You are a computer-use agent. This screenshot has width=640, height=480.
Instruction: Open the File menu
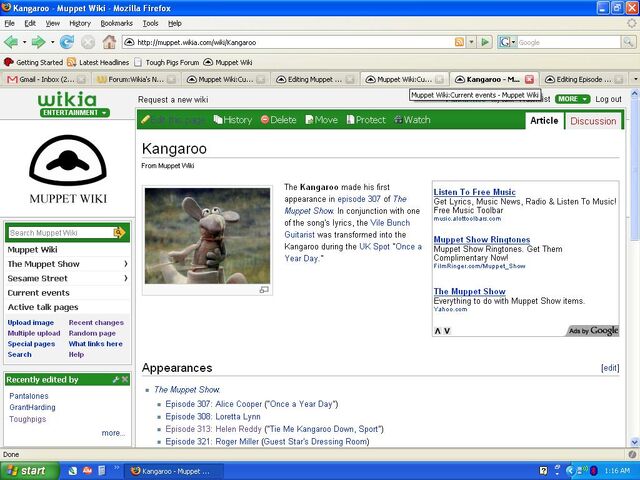point(9,23)
